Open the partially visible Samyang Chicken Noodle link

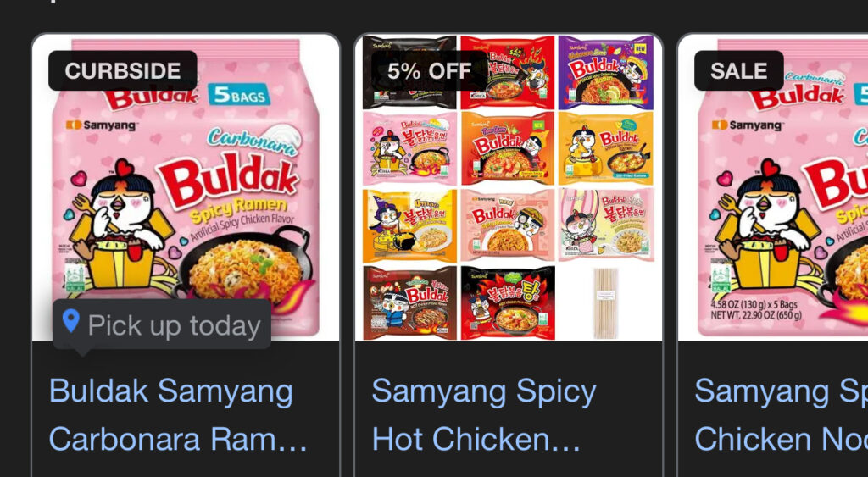tap(781, 415)
